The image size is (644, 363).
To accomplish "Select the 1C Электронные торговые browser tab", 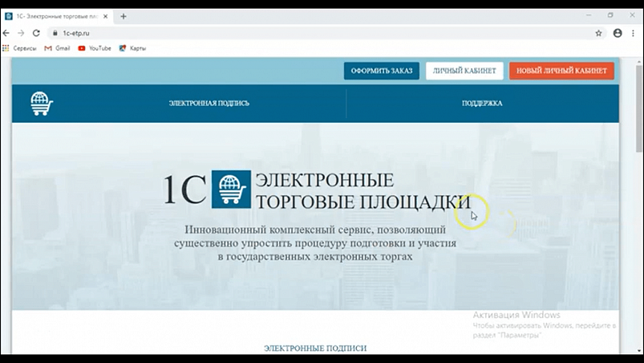I will [57, 16].
